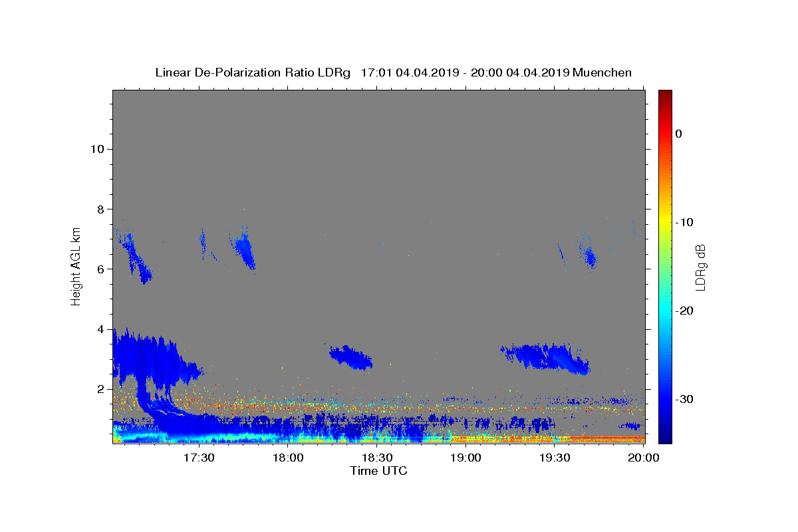Click the 10 km height tick label
This screenshot has height=532, width=798.
coord(97,149)
